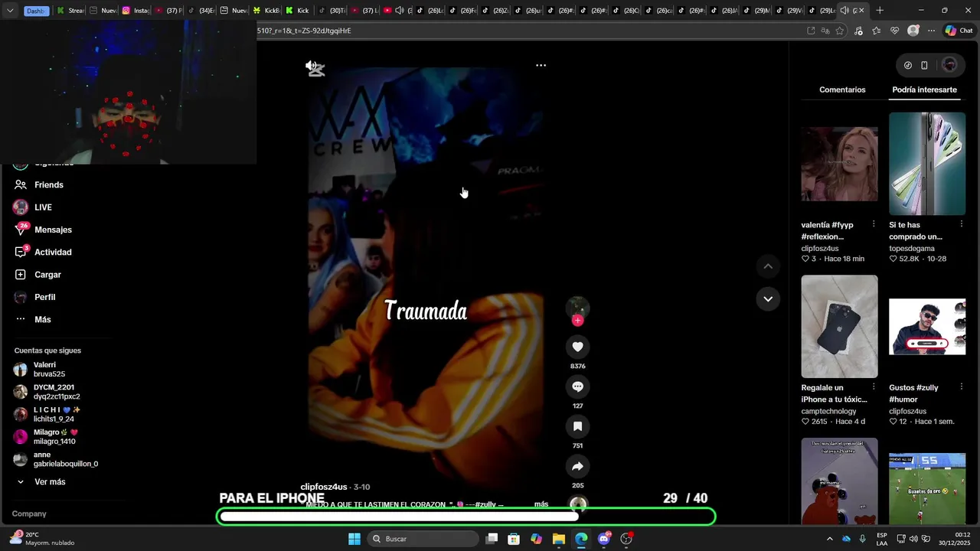This screenshot has width=980, height=551.
Task: Open Regalale un iPhone video thumbnail
Action: [x=839, y=327]
